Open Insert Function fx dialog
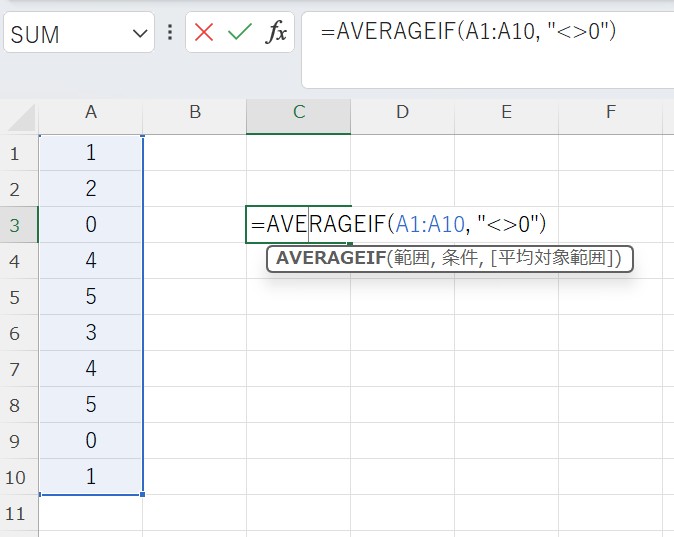Screen dimensions: 674x537 pyautogui.click(x=275, y=33)
